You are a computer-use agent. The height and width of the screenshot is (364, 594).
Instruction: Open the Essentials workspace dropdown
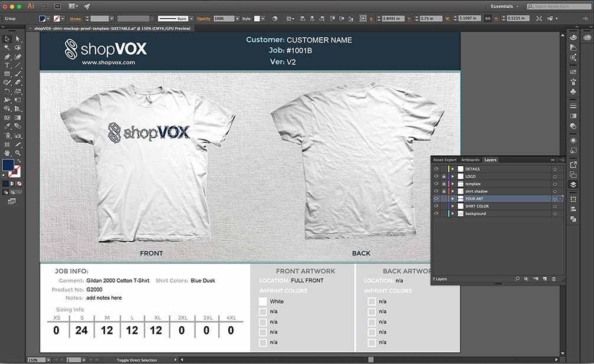(504, 6)
